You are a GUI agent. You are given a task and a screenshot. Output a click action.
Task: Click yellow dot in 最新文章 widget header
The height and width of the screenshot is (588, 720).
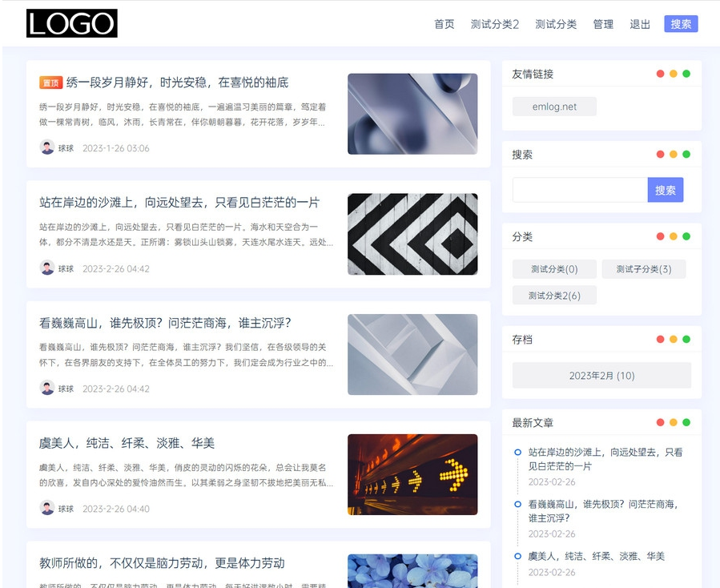coord(674,422)
